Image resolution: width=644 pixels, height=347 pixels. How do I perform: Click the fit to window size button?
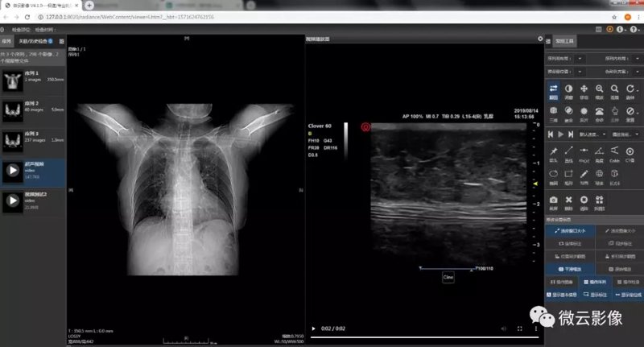[570, 231]
